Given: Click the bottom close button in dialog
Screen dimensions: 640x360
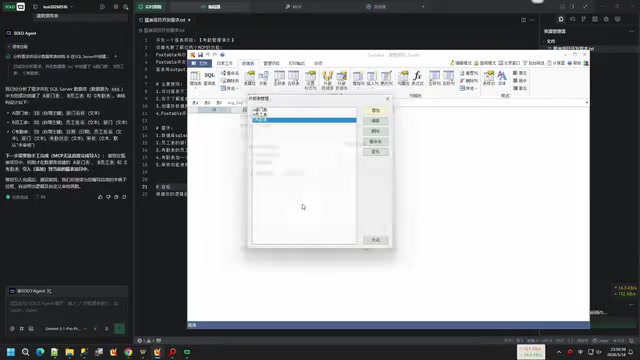Looking at the screenshot, I should point(376,240).
